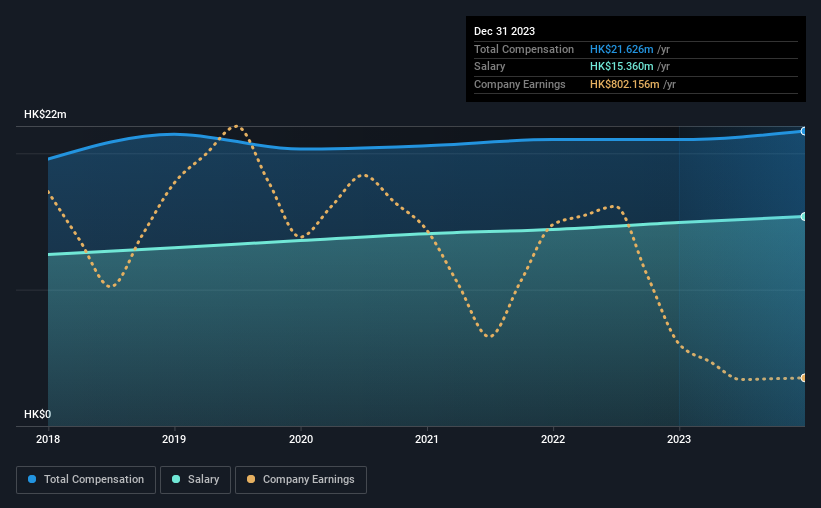Click the blue Total Compensation endpoint marker

pos(803,131)
